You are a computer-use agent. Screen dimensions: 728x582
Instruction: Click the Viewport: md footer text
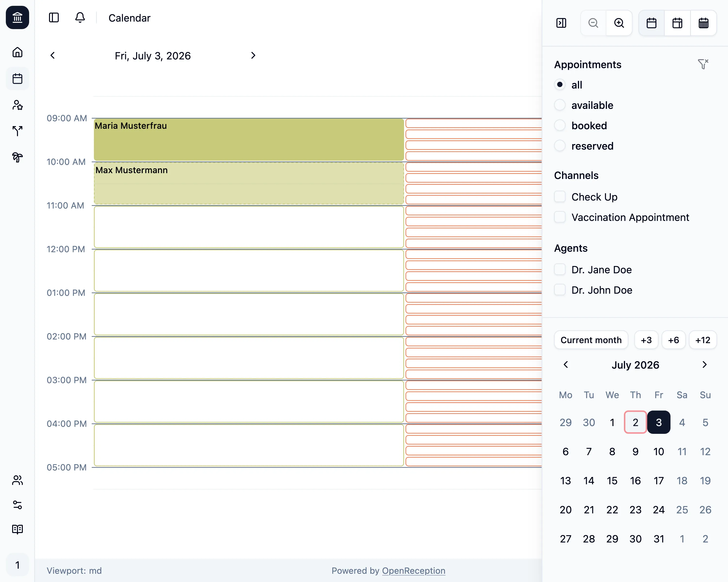74,571
